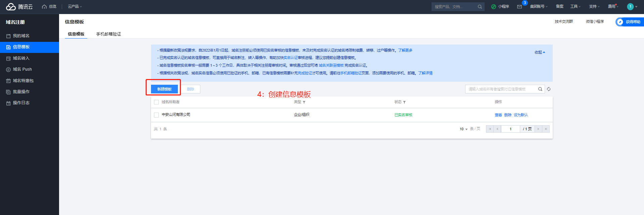This screenshot has height=215, width=644.
Task: Check the 中安山河有限公司 row checkbox
Action: (x=156, y=115)
